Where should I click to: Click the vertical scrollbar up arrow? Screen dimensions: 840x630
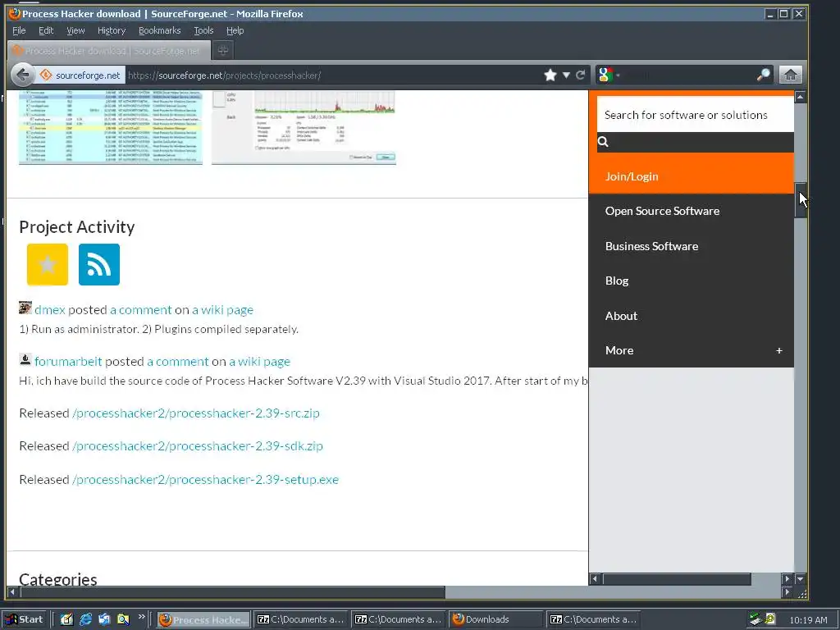tap(801, 97)
